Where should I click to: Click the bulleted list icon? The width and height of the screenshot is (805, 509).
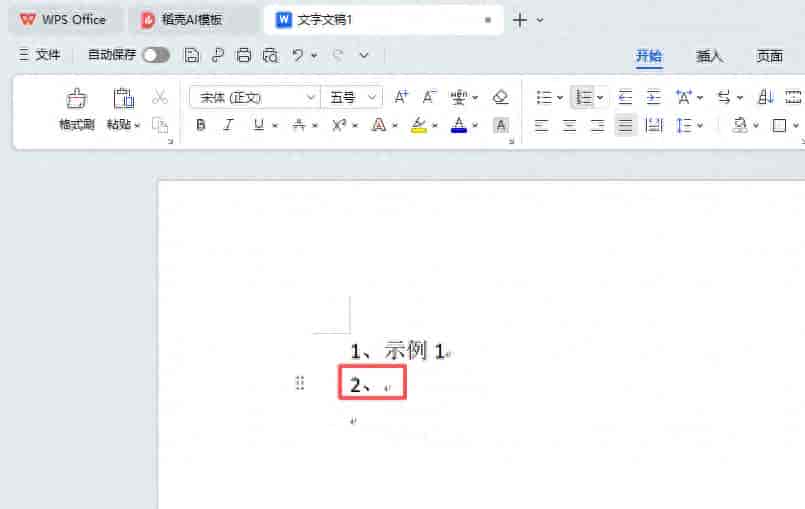pyautogui.click(x=544, y=97)
